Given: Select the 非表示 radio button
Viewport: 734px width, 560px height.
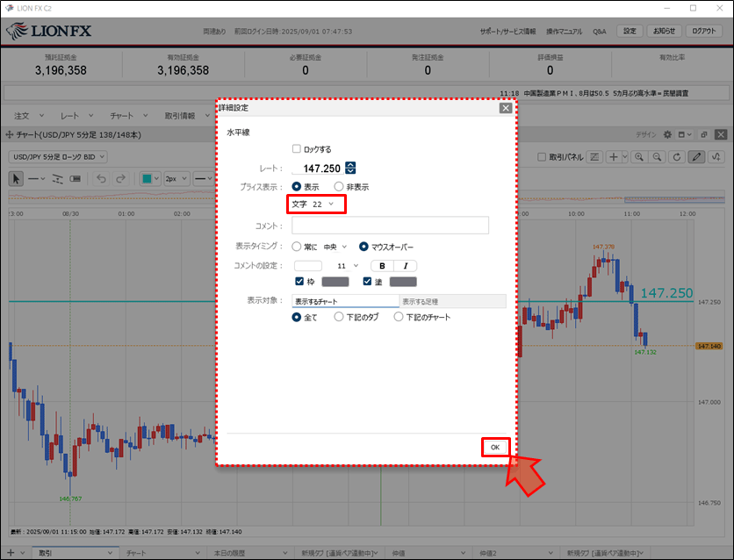Looking at the screenshot, I should point(338,186).
